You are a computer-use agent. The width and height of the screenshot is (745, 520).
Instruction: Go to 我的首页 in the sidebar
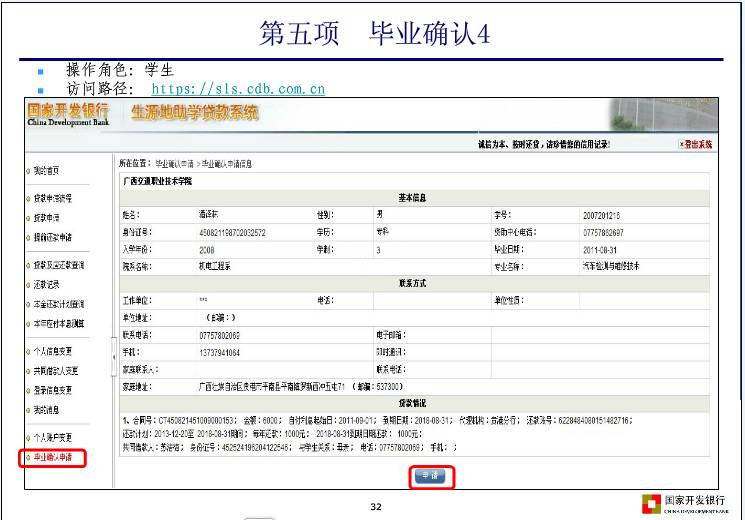pyautogui.click(x=46, y=171)
